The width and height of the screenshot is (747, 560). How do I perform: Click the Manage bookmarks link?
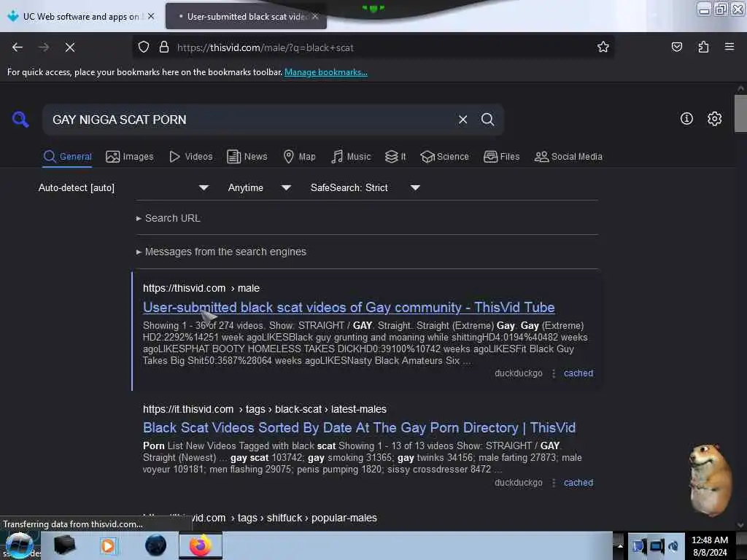pyautogui.click(x=326, y=72)
